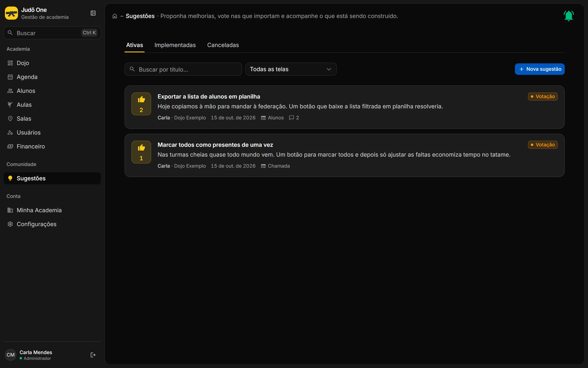This screenshot has width=588, height=368.
Task: Click the Salas location pin icon
Action: 10,119
